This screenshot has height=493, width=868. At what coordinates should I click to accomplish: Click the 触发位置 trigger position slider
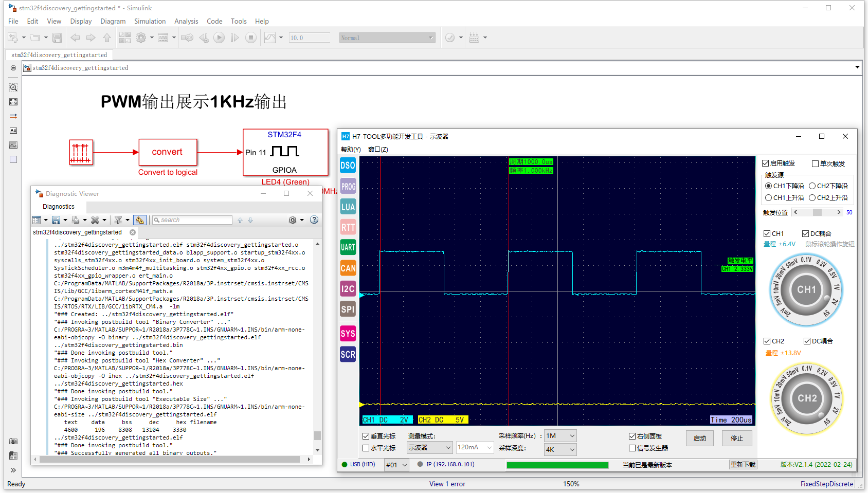click(818, 212)
